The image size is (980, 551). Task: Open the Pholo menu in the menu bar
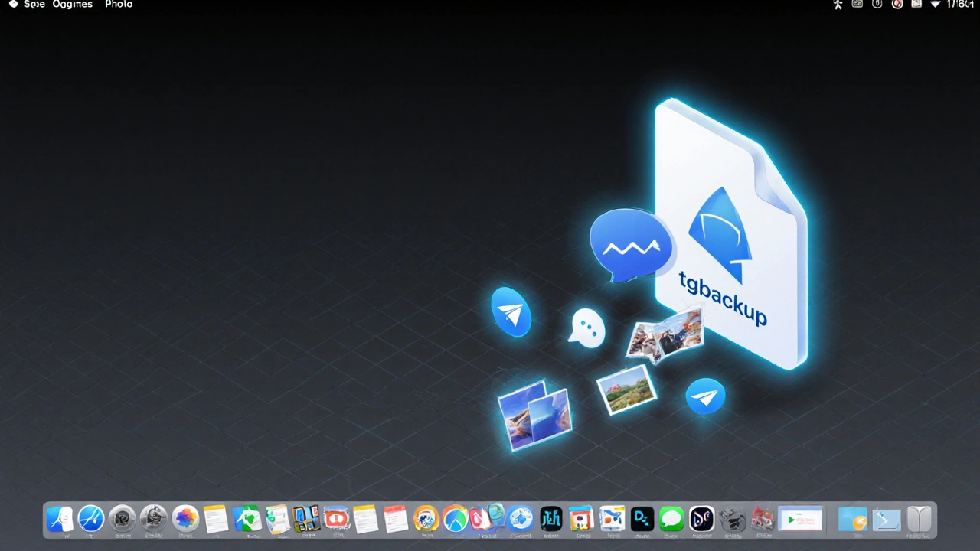[119, 5]
